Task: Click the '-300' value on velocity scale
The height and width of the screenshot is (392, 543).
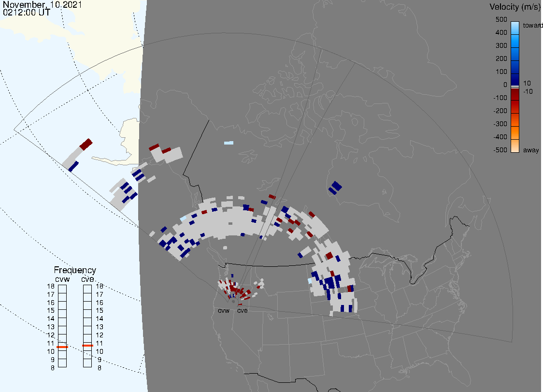Action: (500, 124)
